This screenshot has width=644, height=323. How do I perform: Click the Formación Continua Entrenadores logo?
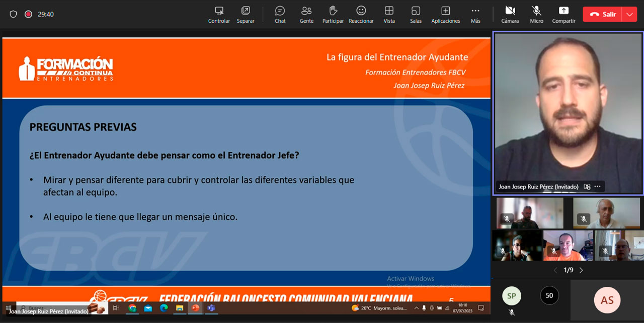(66, 69)
